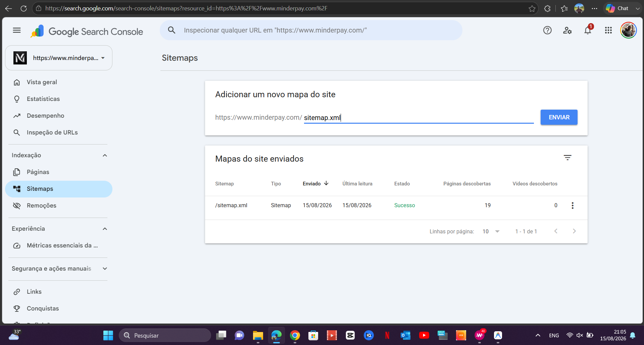This screenshot has height=345, width=644.
Task: Open the browser settings and more menu
Action: 594,8
